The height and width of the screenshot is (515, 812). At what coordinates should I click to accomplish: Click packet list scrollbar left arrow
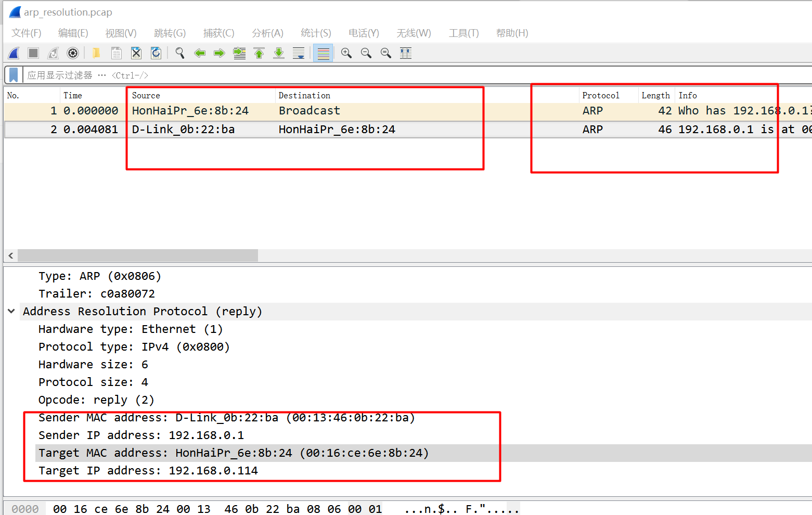[11, 255]
